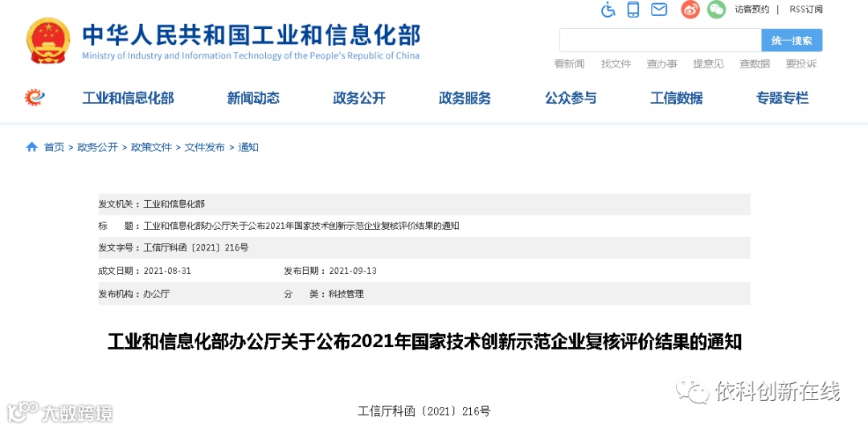Open 公众参与 navigation menu
This screenshot has width=868, height=429.
click(x=571, y=99)
